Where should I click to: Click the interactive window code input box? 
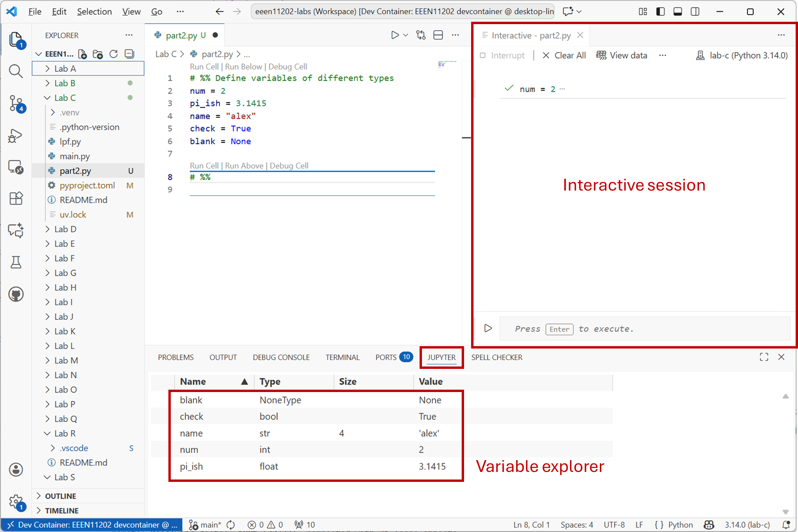[x=643, y=329]
